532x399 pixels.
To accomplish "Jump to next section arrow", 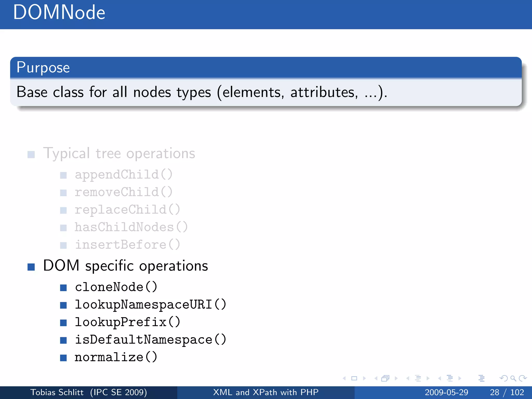I will point(460,378).
